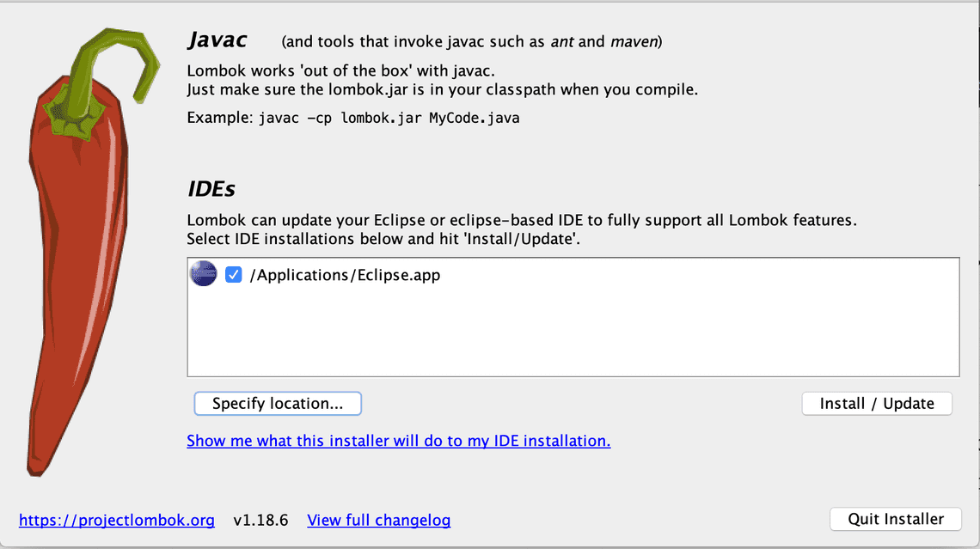Visit the https://projectlombok.org link
Screen dimensions: 980x549
tap(117, 520)
